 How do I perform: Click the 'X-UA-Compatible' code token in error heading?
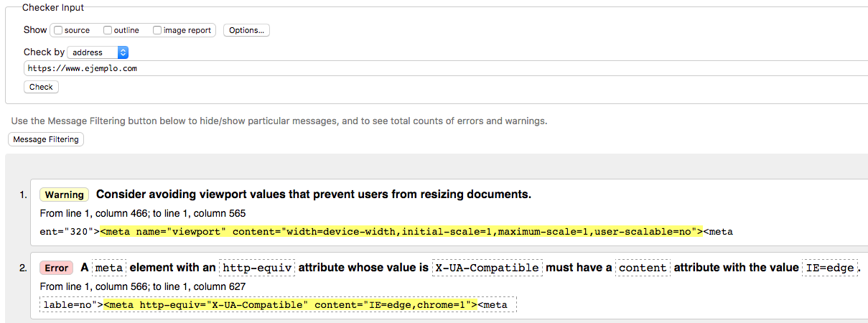(x=487, y=268)
